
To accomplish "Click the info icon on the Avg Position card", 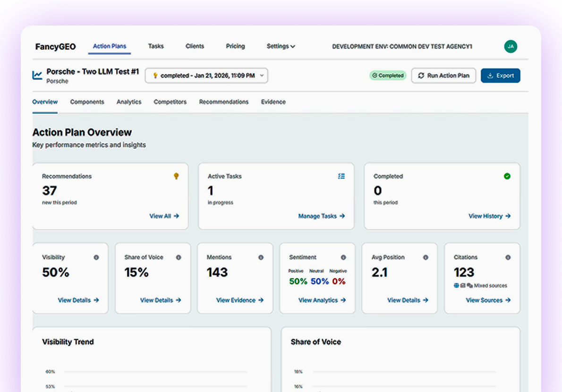I will click(x=426, y=257).
